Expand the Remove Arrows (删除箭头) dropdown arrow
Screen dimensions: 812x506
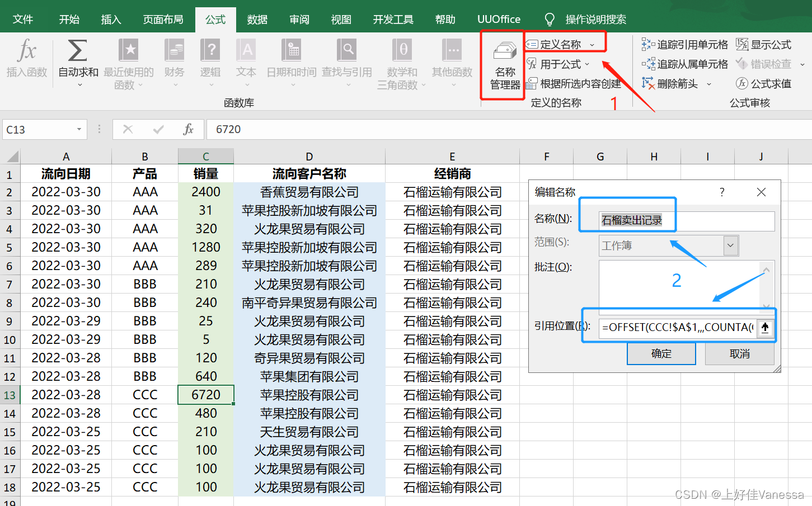(709, 84)
